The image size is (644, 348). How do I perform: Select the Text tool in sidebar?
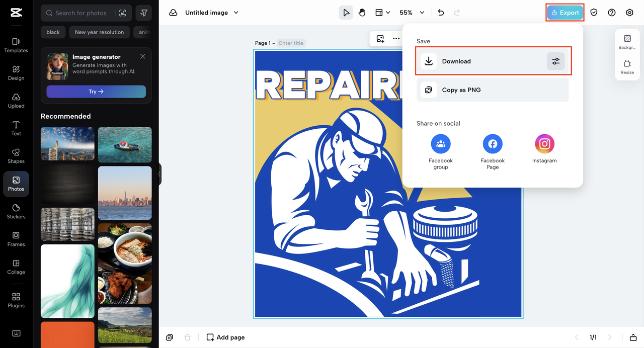coord(16,128)
